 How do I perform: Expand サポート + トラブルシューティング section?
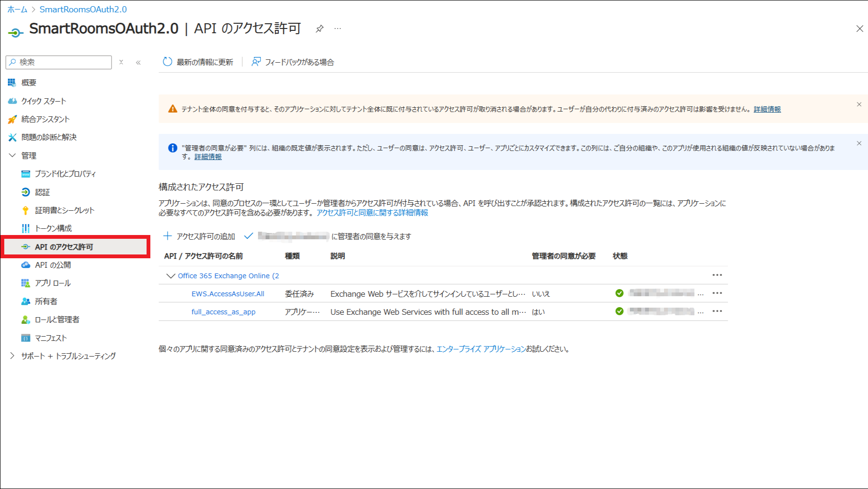tap(12, 356)
